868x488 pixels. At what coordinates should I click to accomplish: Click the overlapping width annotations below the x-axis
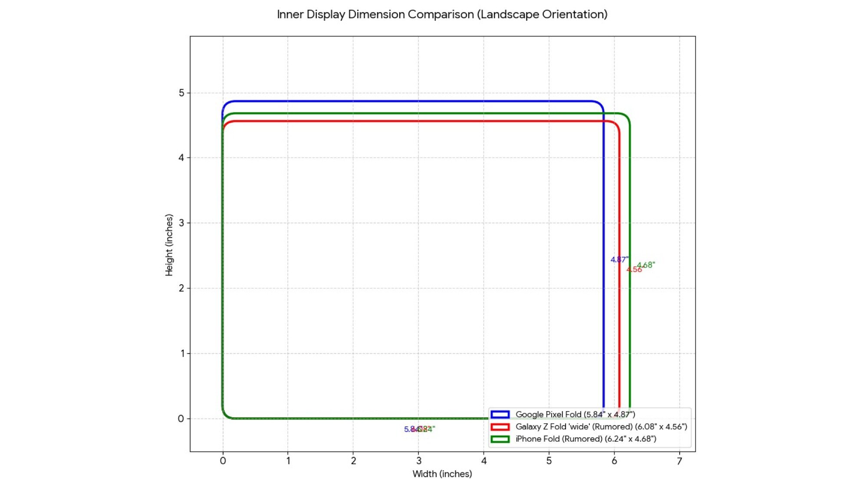click(419, 429)
